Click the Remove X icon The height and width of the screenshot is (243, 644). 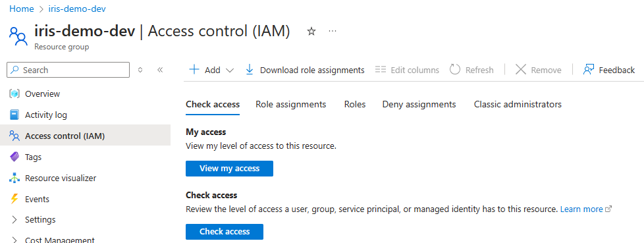(x=521, y=70)
